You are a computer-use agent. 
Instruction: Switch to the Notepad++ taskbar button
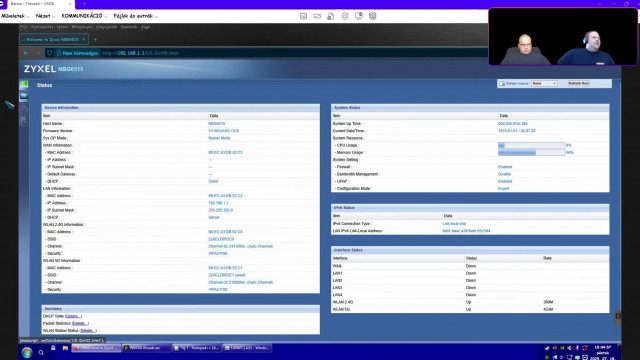pos(197,348)
